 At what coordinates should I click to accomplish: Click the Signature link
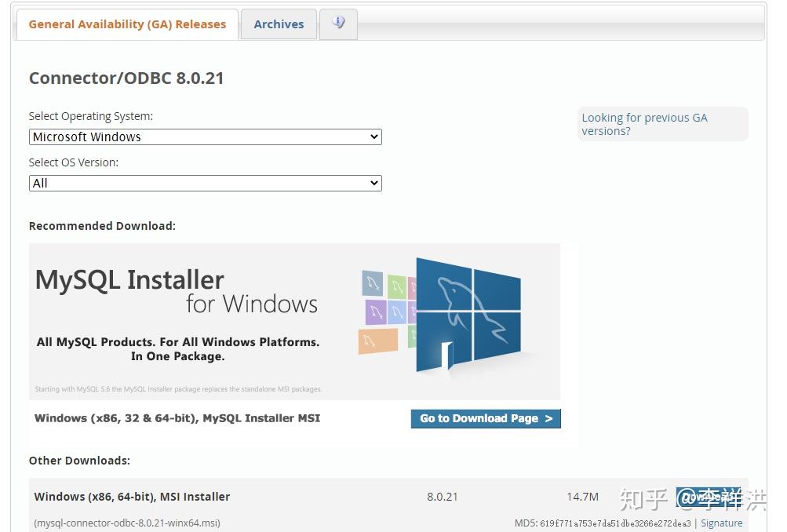(721, 523)
